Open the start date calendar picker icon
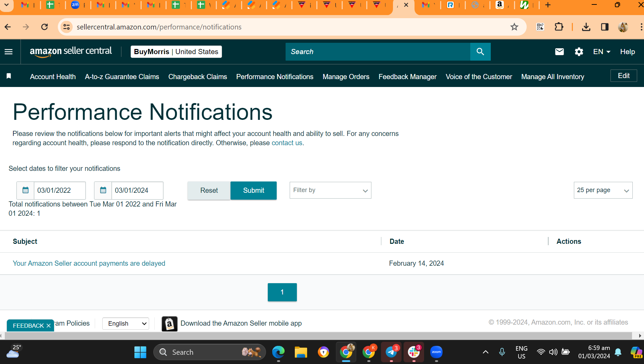This screenshot has width=644, height=364. 26,190
